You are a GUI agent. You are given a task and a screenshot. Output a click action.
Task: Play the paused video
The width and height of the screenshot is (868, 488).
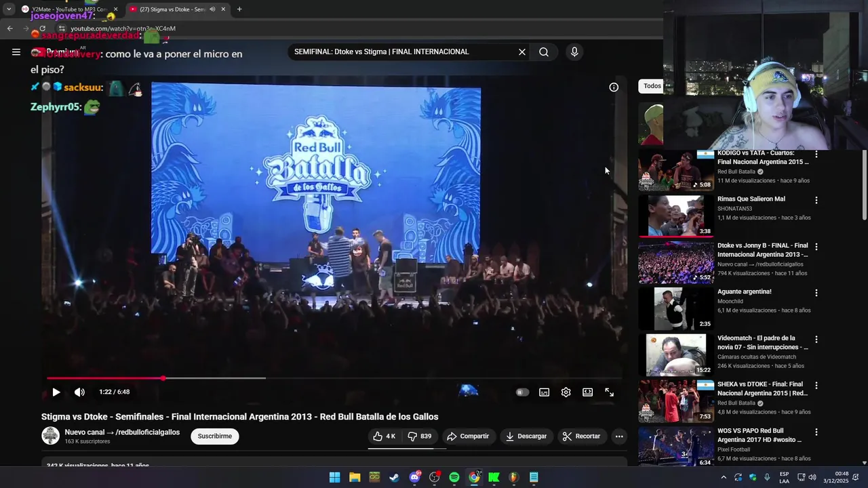pos(56,392)
